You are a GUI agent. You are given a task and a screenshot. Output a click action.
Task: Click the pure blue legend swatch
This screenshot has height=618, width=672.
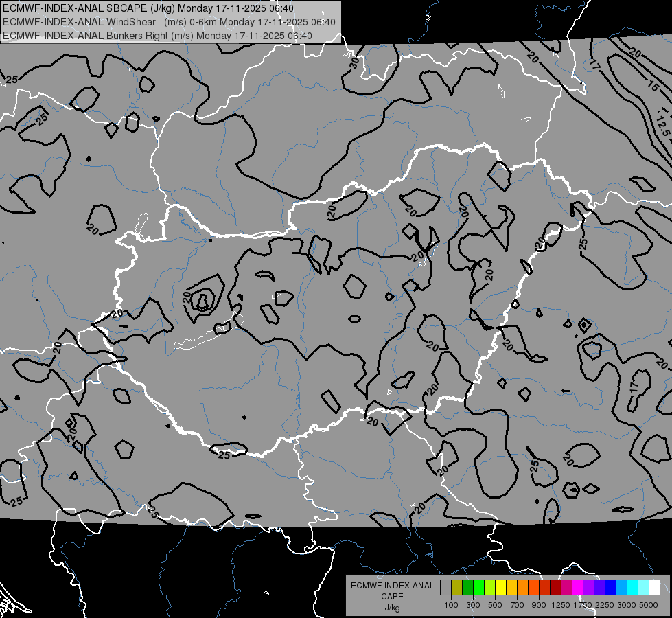click(611, 588)
